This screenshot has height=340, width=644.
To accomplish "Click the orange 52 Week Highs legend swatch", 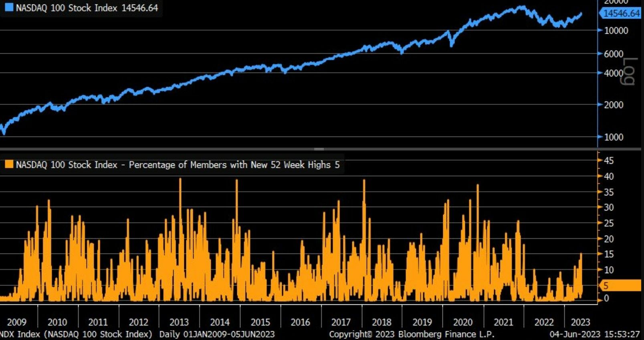I will coord(9,164).
